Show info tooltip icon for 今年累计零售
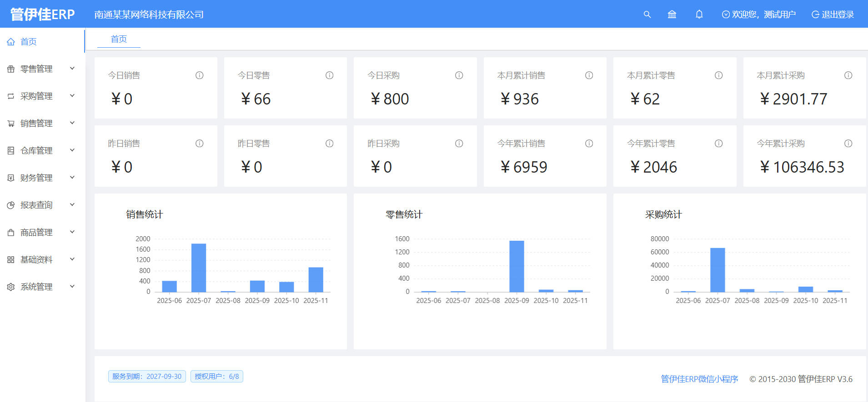Image resolution: width=868 pixels, height=402 pixels. [x=718, y=144]
